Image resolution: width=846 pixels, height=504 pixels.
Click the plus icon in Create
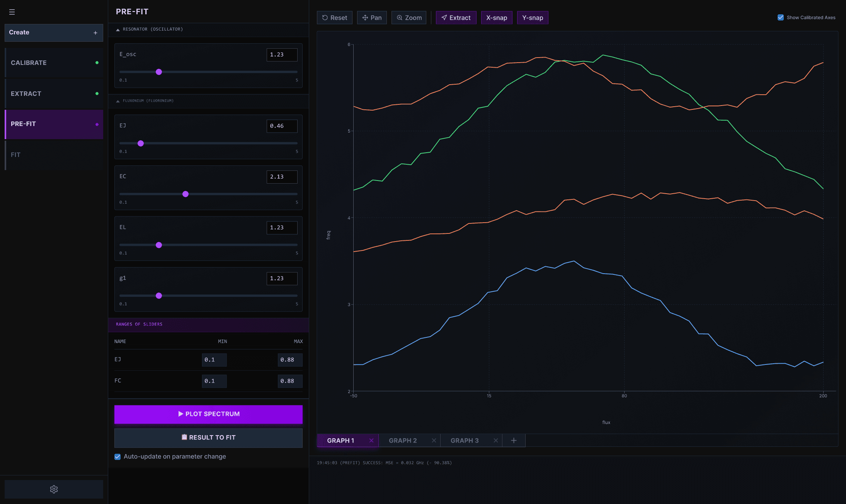pos(95,33)
